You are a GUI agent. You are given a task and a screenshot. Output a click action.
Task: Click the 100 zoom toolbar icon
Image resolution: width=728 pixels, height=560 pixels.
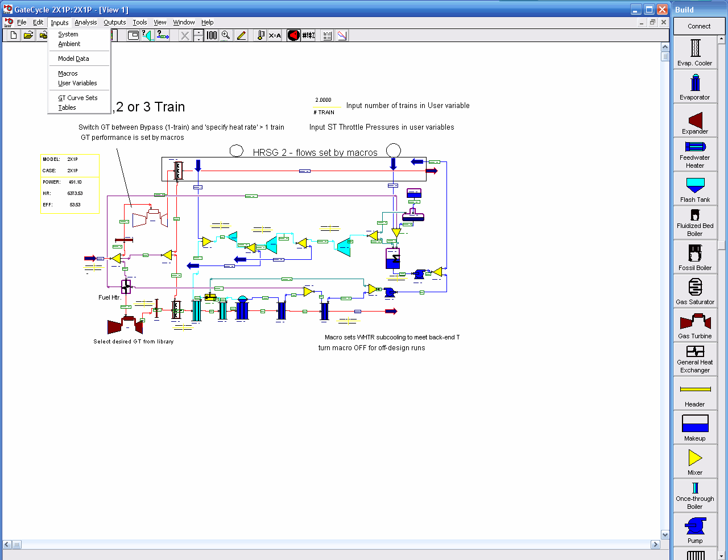[x=212, y=35]
